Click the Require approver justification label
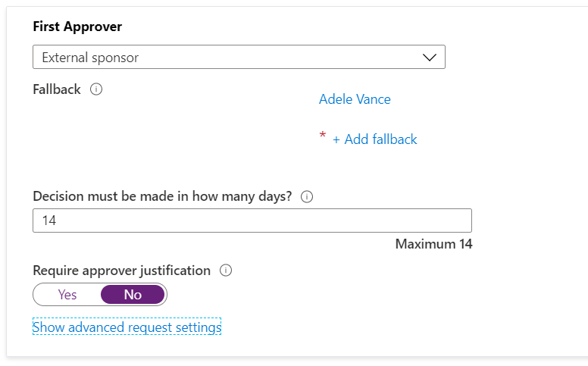 tap(122, 271)
